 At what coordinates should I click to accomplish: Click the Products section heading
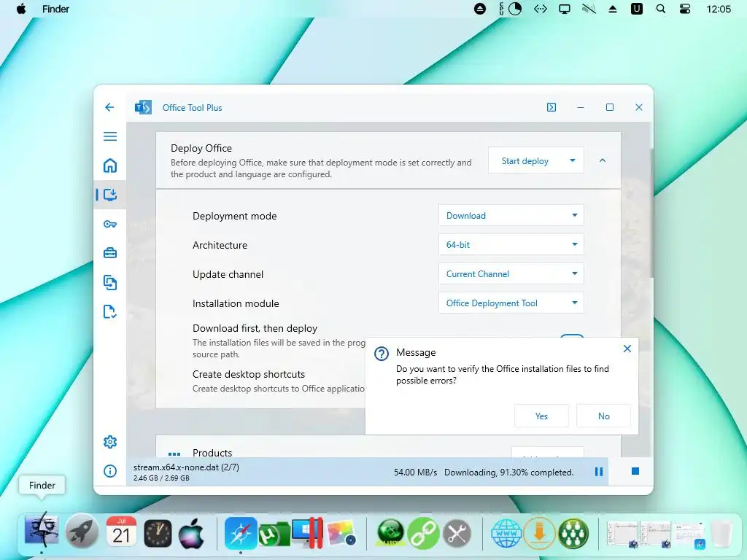212,453
